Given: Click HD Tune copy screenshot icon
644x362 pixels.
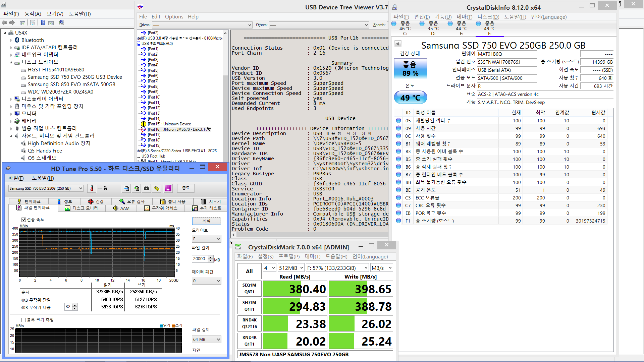Looking at the screenshot, I should 136,188.
